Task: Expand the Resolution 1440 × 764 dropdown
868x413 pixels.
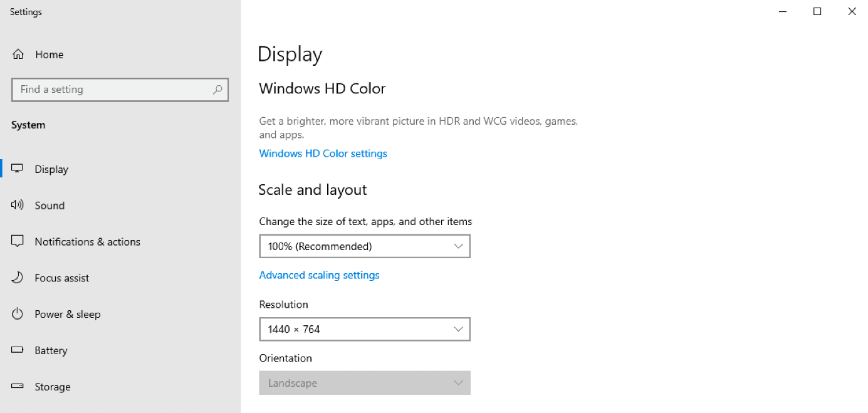Action: coord(364,329)
